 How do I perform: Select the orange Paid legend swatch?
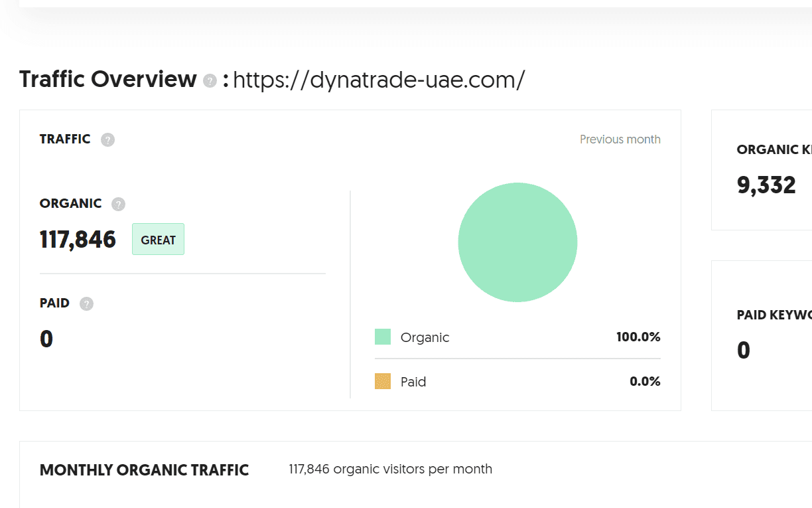(383, 381)
